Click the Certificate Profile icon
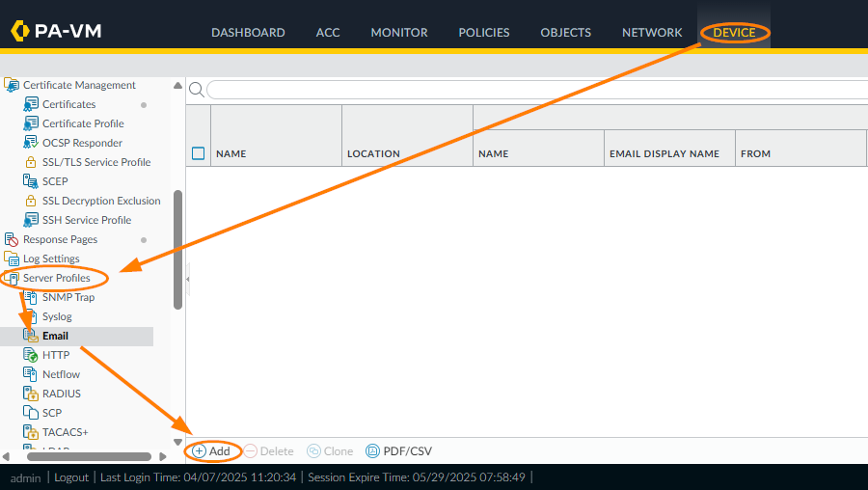 coord(31,123)
